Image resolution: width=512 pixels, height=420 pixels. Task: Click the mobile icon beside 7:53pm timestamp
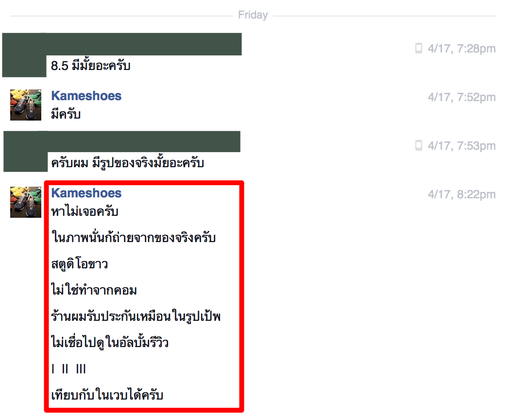click(418, 145)
